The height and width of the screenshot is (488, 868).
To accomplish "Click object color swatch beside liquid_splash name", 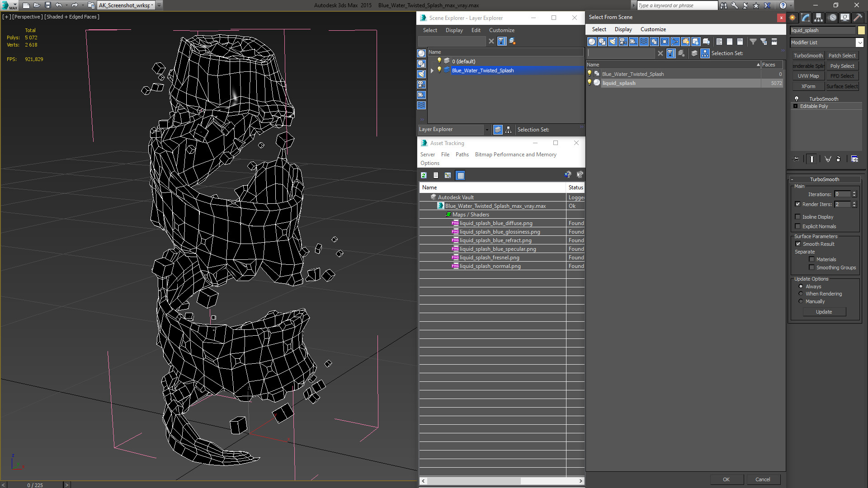I will click(x=861, y=30).
